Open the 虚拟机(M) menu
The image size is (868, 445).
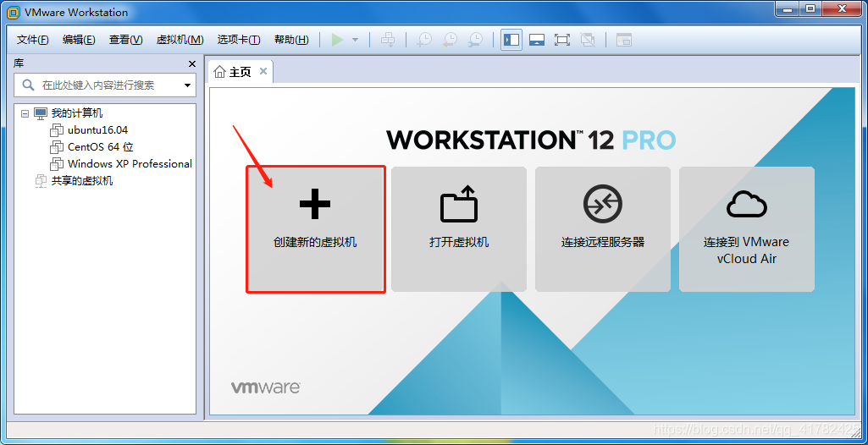pyautogui.click(x=180, y=40)
